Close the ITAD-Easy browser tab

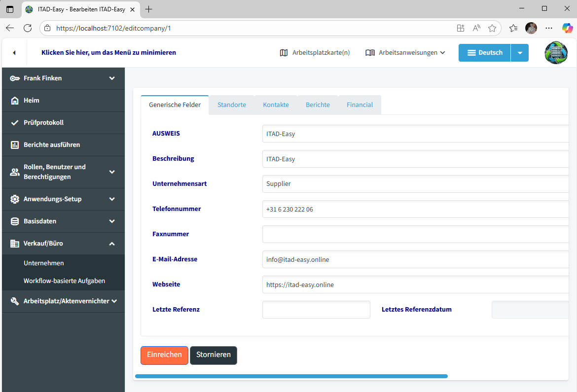(133, 9)
